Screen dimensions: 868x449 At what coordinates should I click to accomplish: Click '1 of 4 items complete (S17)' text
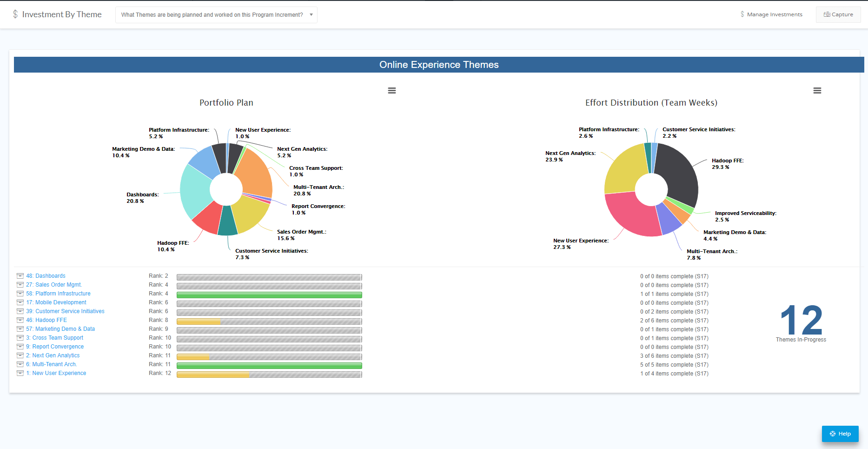coord(674,374)
